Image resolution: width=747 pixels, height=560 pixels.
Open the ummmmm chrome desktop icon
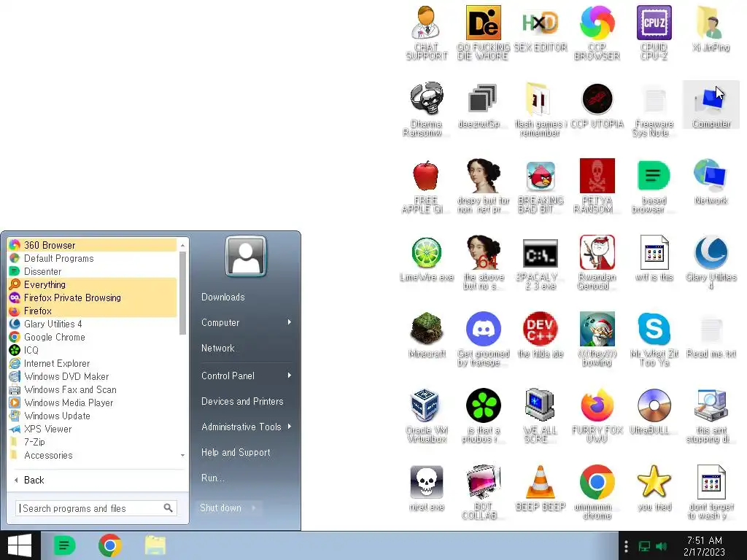tap(597, 494)
